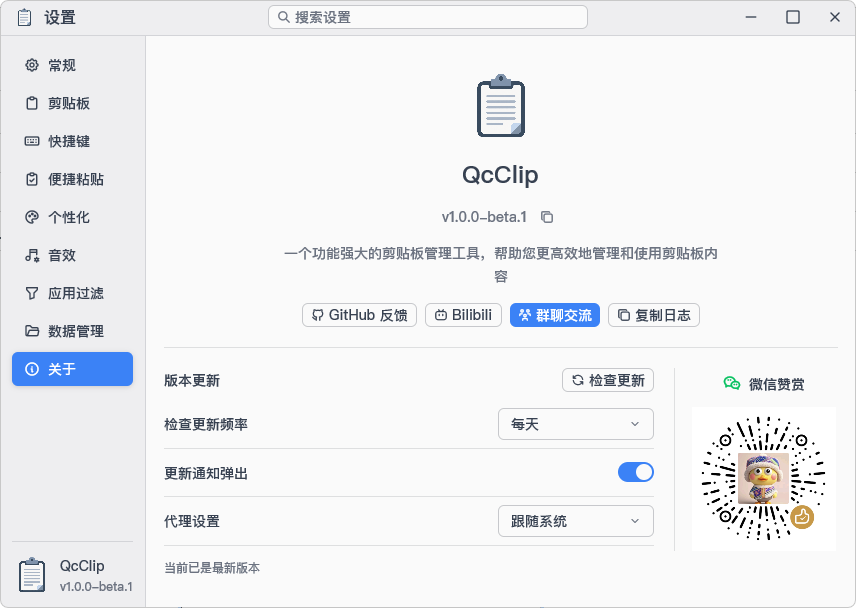This screenshot has width=856, height=608.
Task: Select the 便捷粘贴 quick paste section
Action: click(72, 179)
